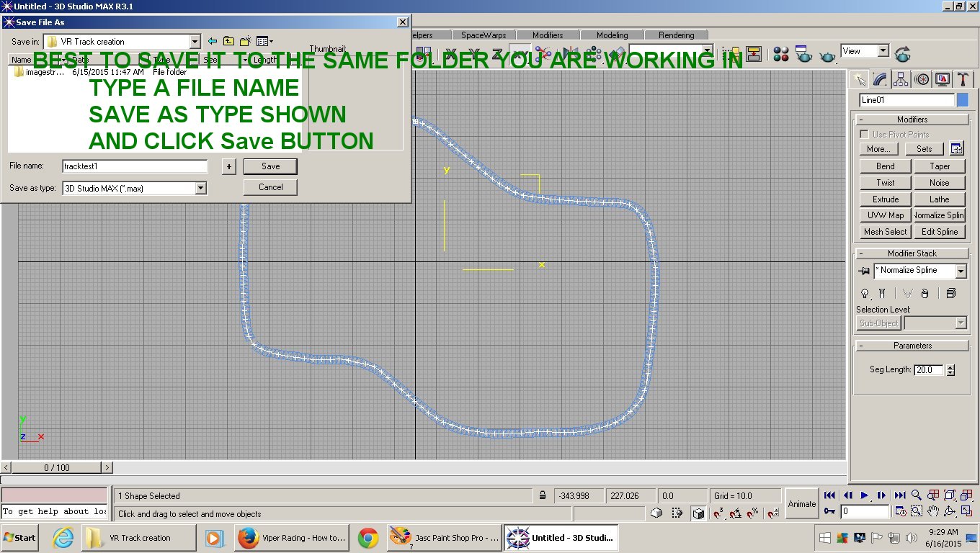Open the render type View dropdown

click(x=883, y=51)
